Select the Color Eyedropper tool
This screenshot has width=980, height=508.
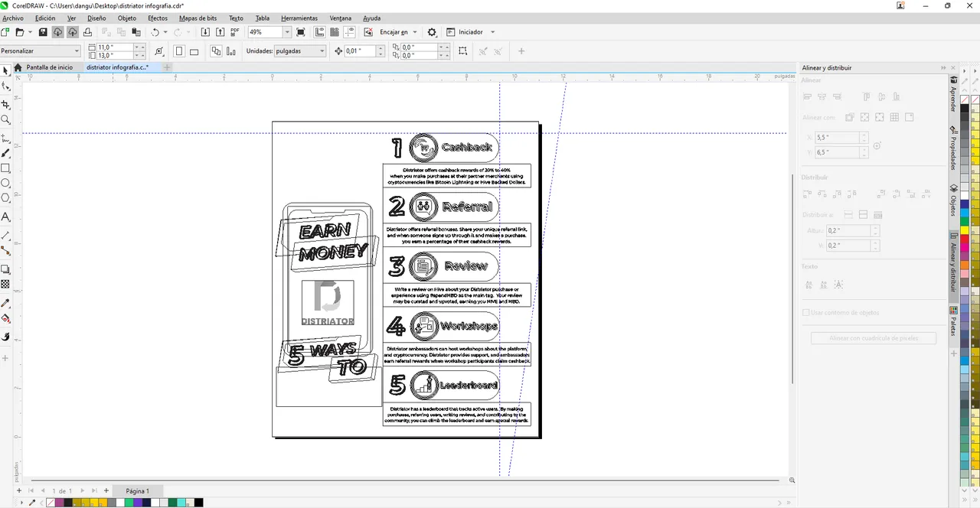coord(6,304)
